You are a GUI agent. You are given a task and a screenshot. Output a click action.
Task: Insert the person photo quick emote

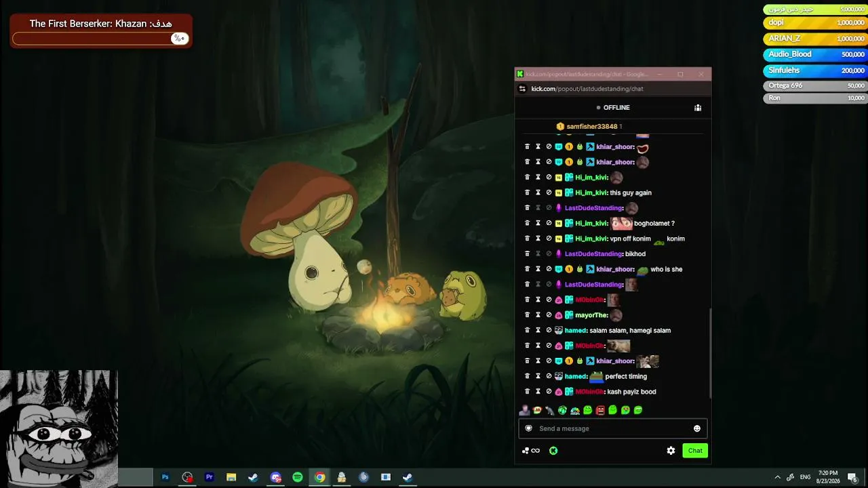525,410
